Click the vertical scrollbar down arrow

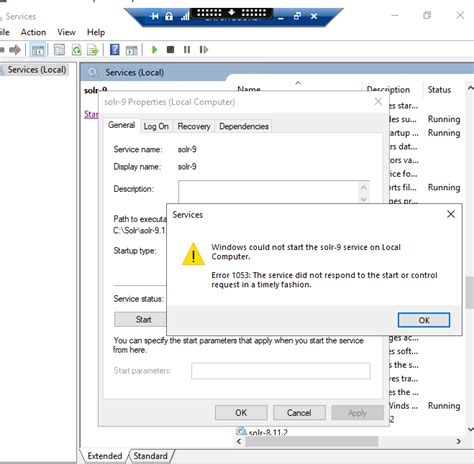tap(471, 429)
